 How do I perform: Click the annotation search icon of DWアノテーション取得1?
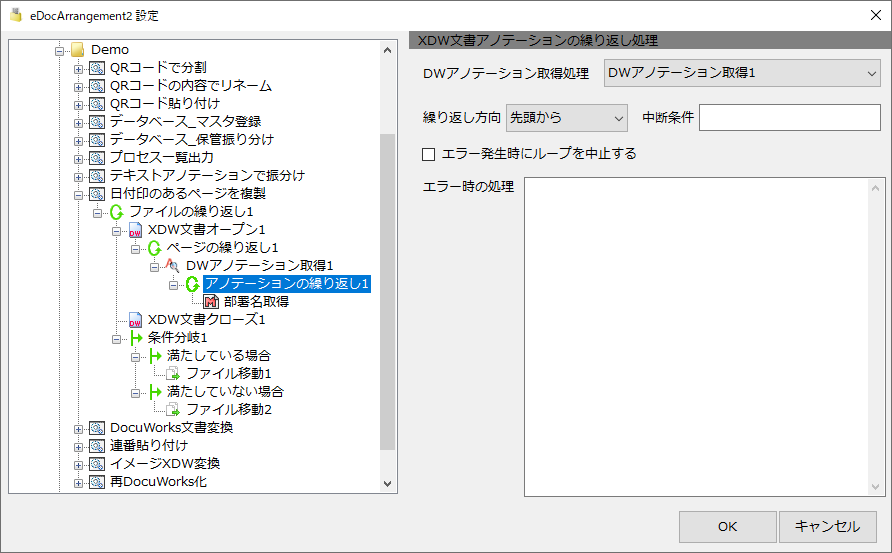point(173,266)
